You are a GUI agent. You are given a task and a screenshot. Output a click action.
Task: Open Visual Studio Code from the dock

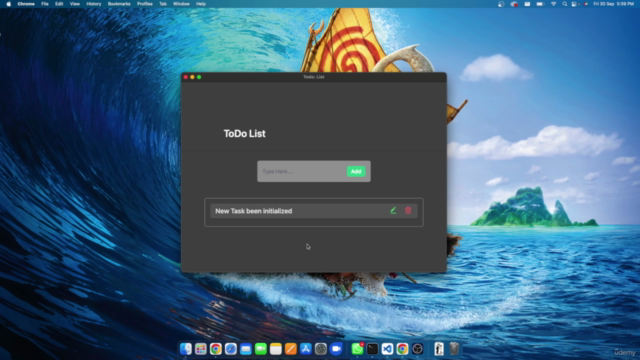point(387,349)
